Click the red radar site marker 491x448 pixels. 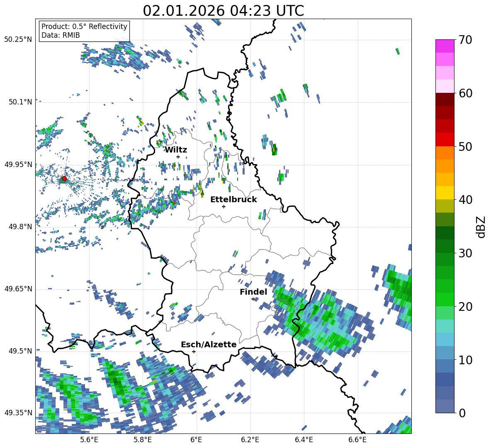64,179
